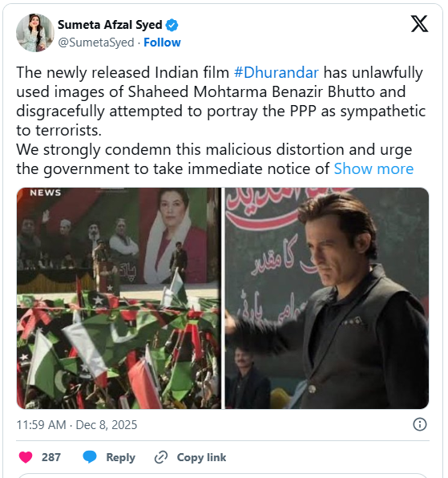
Task: Follow the @SumetaSyed account
Action: click(162, 43)
